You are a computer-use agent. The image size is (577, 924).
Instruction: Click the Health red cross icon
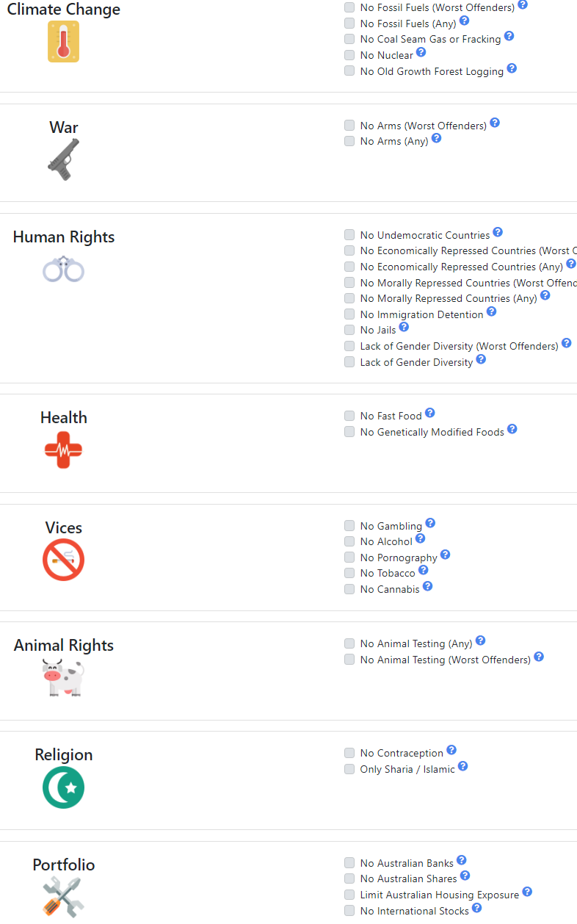click(x=63, y=450)
